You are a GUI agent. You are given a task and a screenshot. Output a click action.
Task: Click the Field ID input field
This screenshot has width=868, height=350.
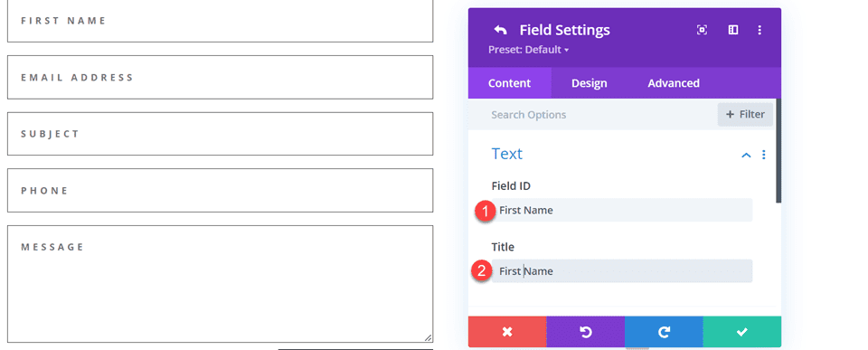pos(622,210)
